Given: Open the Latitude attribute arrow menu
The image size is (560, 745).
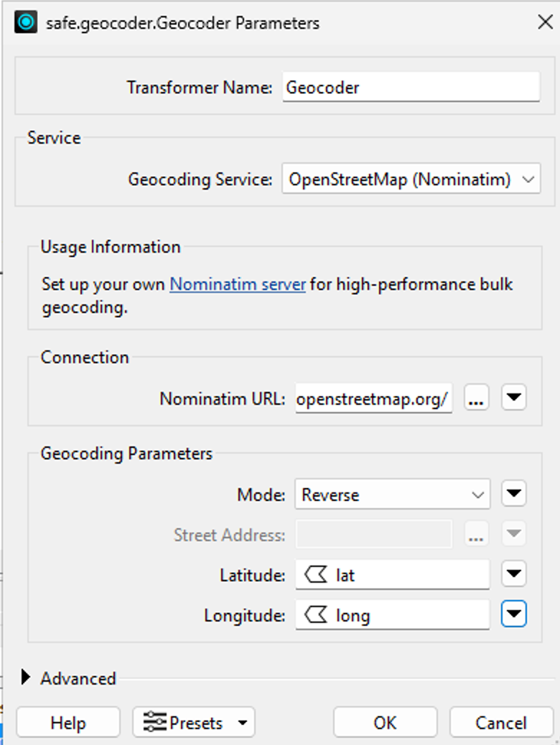Looking at the screenshot, I should (x=513, y=574).
